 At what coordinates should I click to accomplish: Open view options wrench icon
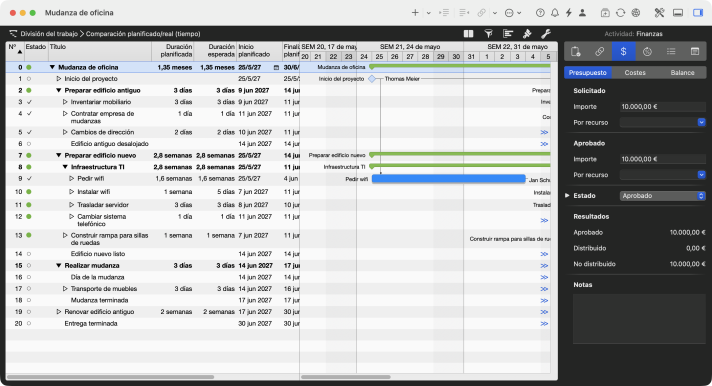[546, 34]
